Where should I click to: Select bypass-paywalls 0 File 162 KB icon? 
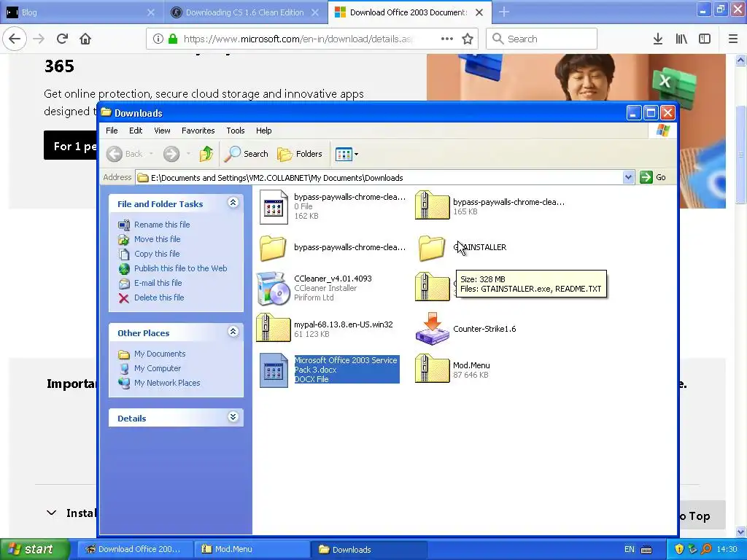coord(274,206)
